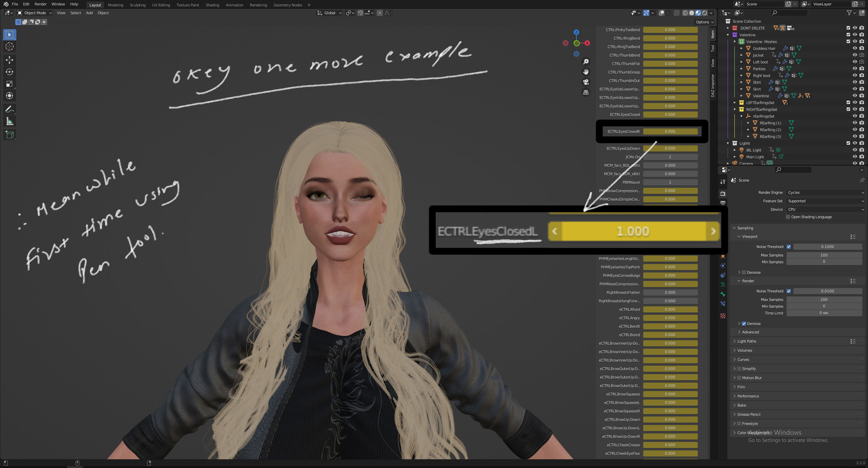
Task: Disable Render Denoise checkbox
Action: coord(744,324)
